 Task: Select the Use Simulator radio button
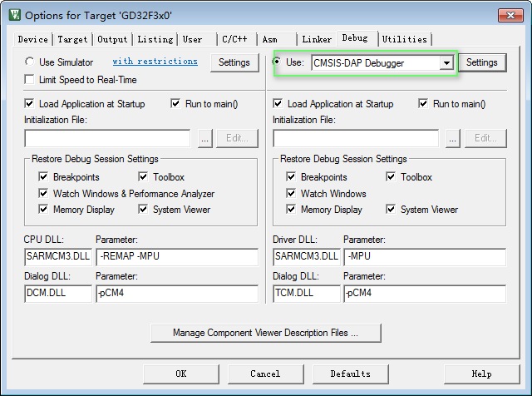[x=30, y=62]
